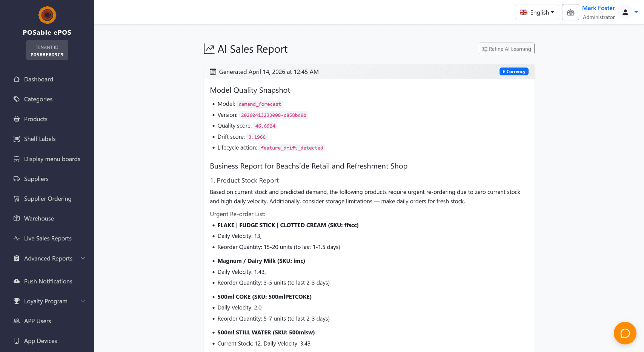
Task: Expand the Advanced Reports submenu
Action: 83,258
